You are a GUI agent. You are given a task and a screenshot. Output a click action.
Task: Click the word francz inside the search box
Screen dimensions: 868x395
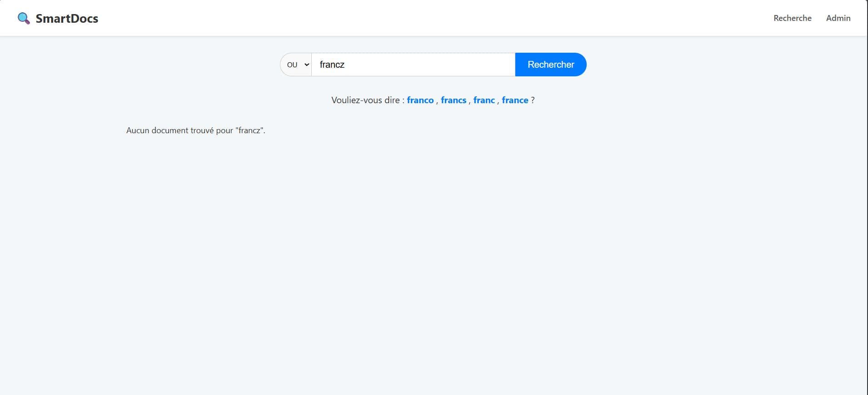point(332,65)
